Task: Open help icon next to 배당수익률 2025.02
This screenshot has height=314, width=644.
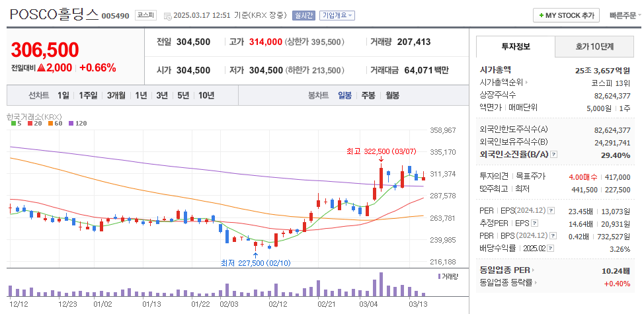Action: pyautogui.click(x=551, y=249)
